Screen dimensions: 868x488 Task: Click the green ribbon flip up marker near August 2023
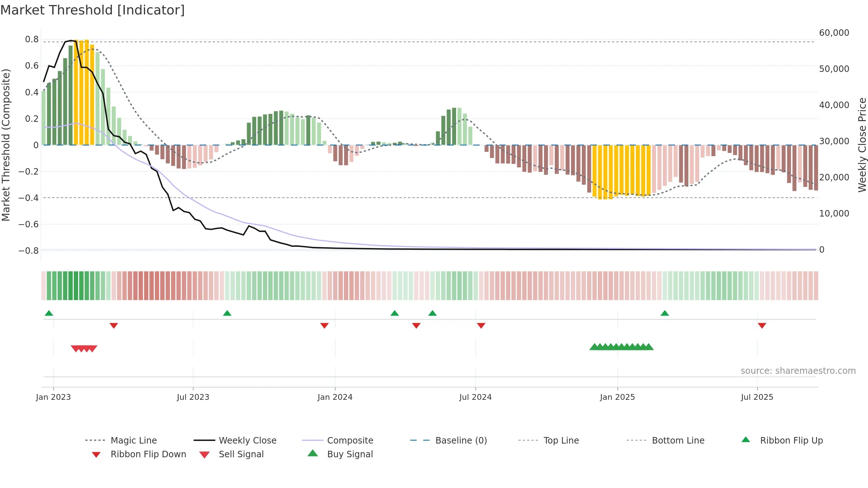pyautogui.click(x=227, y=313)
